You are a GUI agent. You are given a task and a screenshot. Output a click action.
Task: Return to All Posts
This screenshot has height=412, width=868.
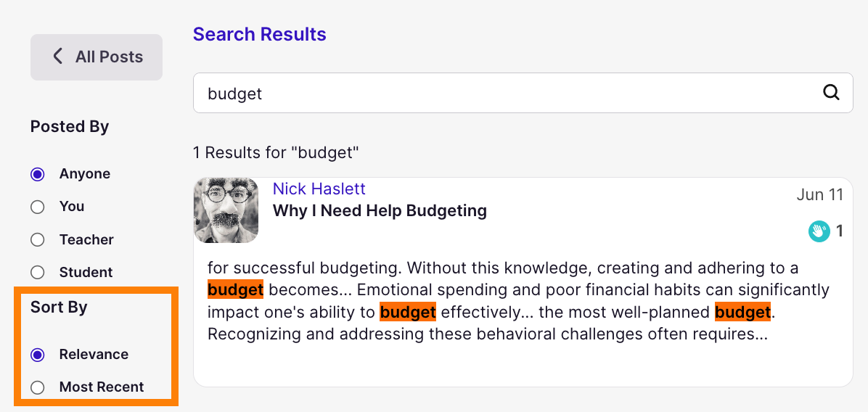coord(97,57)
